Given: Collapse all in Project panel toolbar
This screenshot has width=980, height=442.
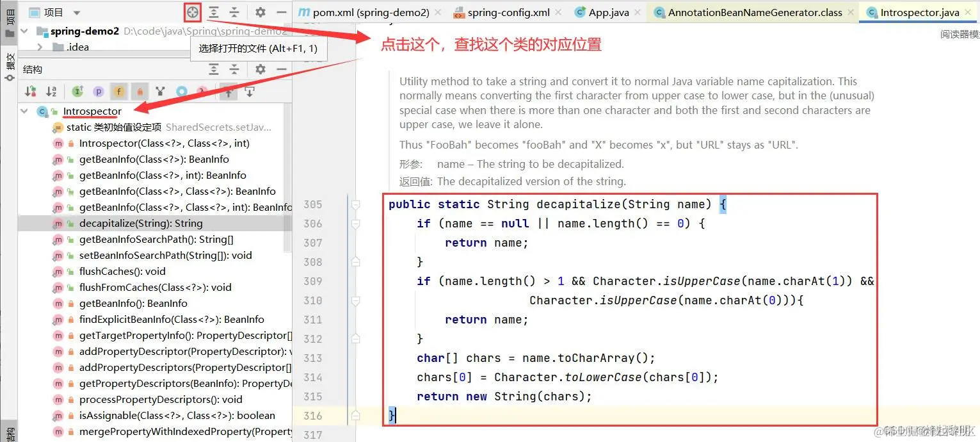Looking at the screenshot, I should (x=234, y=12).
